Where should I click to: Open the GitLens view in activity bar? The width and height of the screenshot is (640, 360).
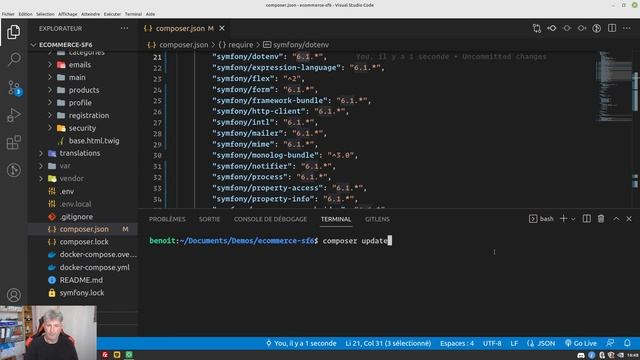pos(14,170)
